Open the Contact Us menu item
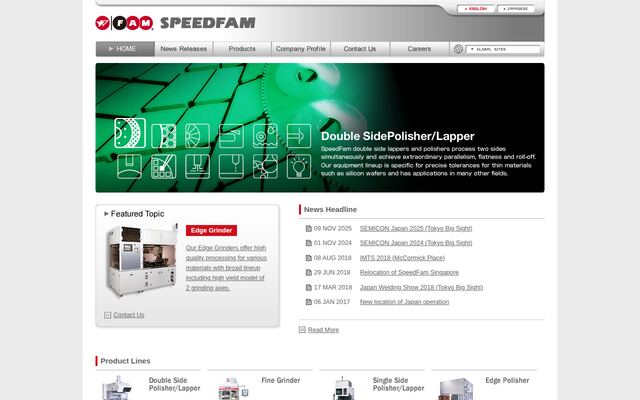The width and height of the screenshot is (640, 400). (x=360, y=49)
